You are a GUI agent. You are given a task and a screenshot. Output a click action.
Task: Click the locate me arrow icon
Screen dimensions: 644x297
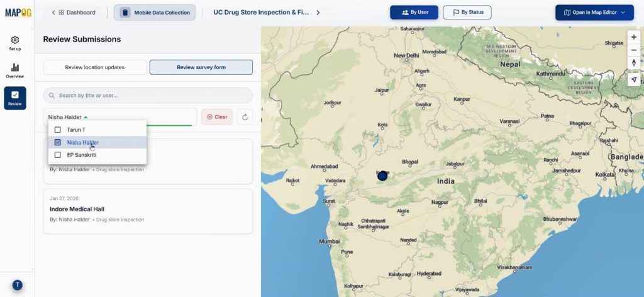(634, 79)
